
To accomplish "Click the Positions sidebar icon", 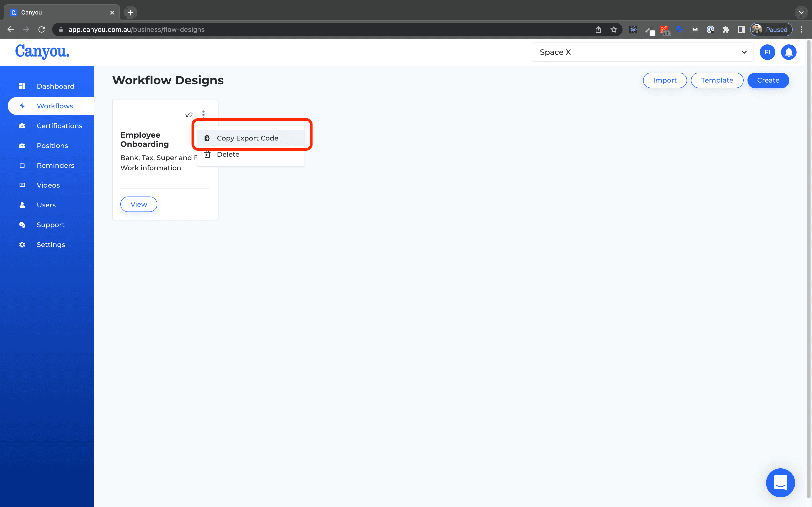I will [x=22, y=145].
